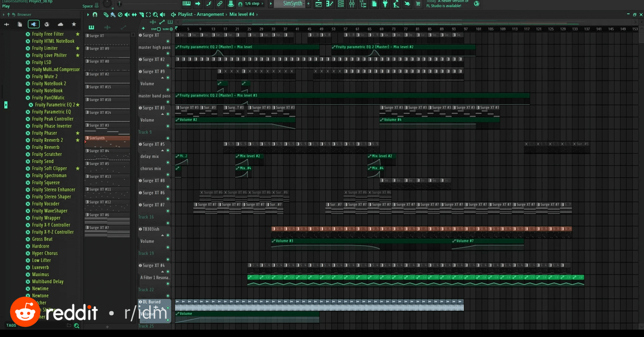Toggle the playlist snap magnet icon

[x=95, y=14]
